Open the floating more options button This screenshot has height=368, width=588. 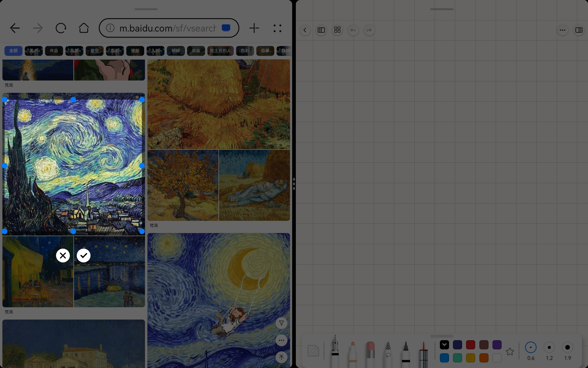pos(281,340)
